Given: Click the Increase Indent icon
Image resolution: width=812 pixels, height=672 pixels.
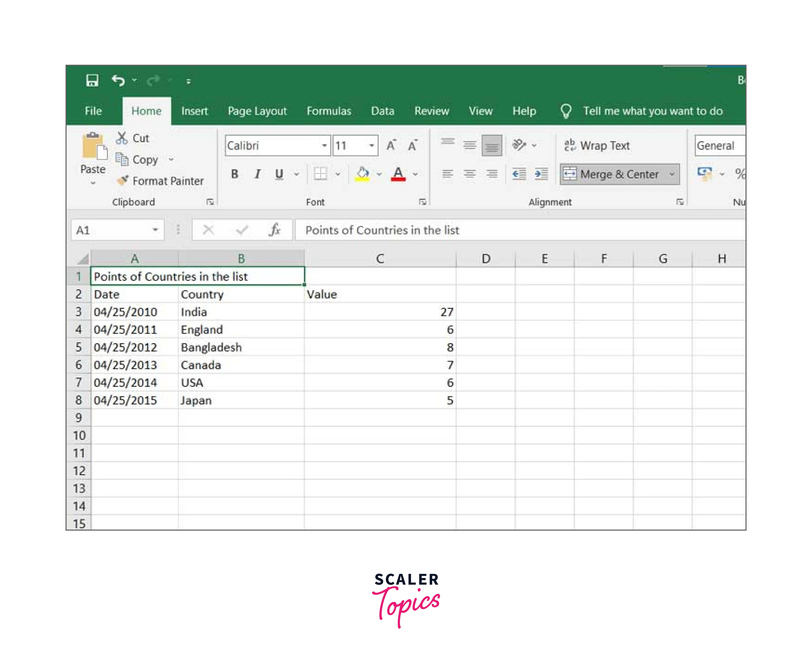Looking at the screenshot, I should (x=541, y=174).
